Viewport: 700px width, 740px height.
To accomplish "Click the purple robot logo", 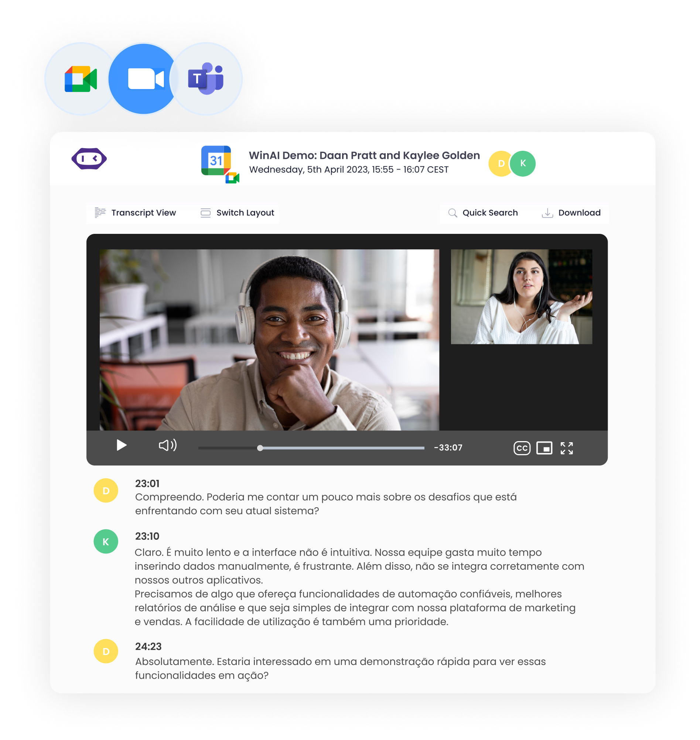I will [89, 159].
